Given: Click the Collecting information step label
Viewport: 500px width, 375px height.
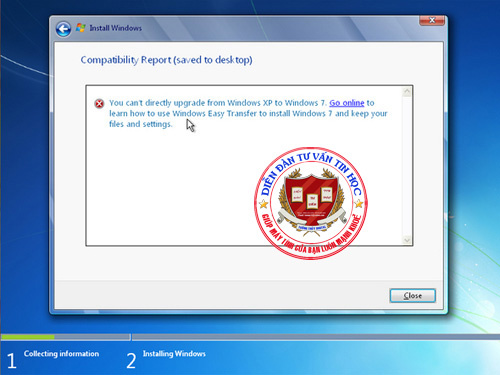Looking at the screenshot, I should click(x=61, y=354).
